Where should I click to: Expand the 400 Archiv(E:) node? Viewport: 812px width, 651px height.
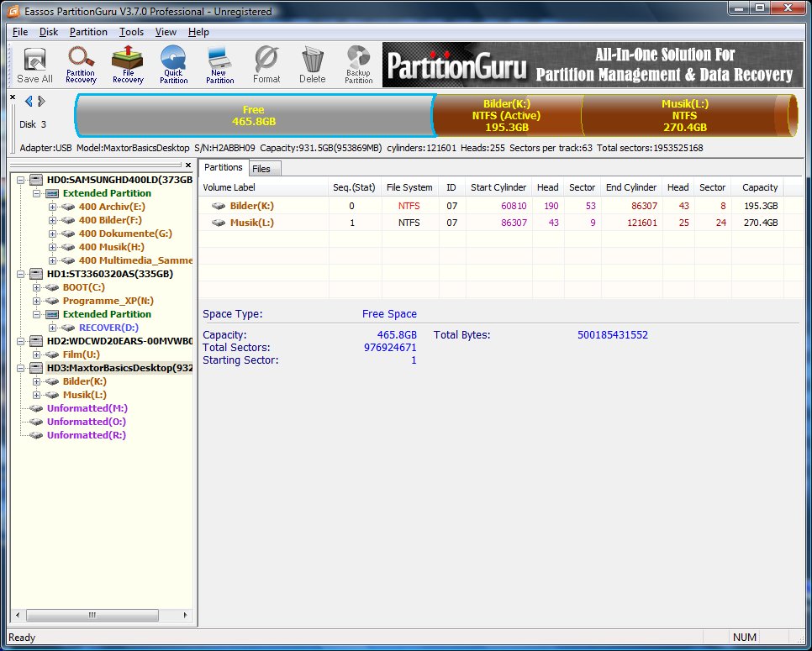click(52, 207)
